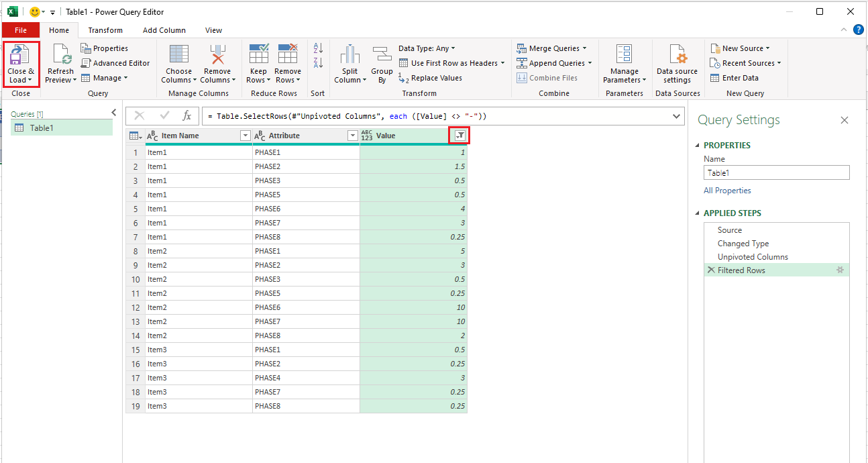Sort column ascending A to Z

318,48
